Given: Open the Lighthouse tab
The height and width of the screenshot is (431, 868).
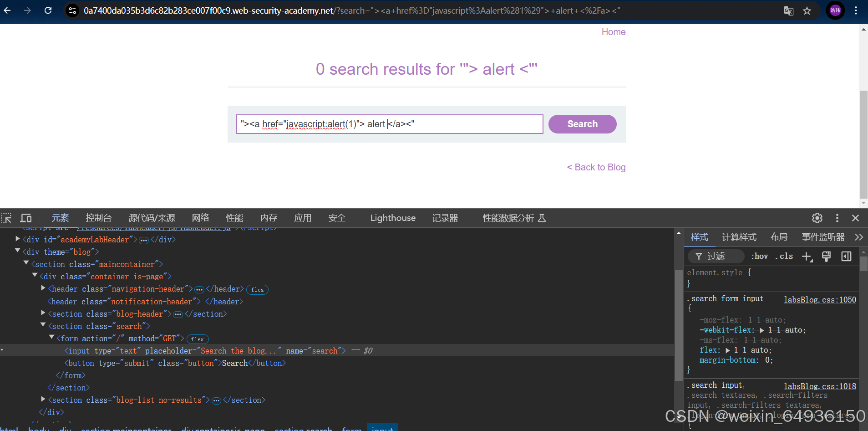Looking at the screenshot, I should pyautogui.click(x=393, y=218).
